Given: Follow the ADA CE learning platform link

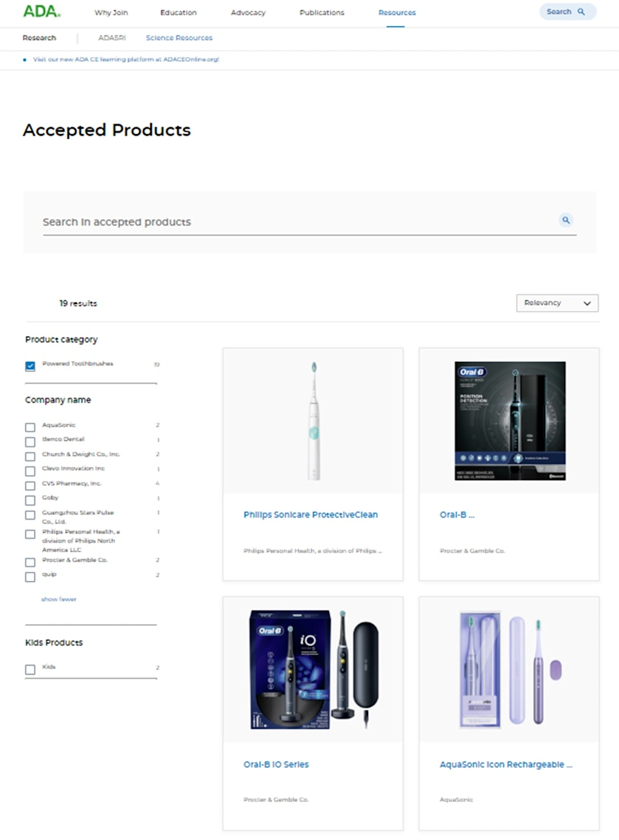Looking at the screenshot, I should click(126, 59).
